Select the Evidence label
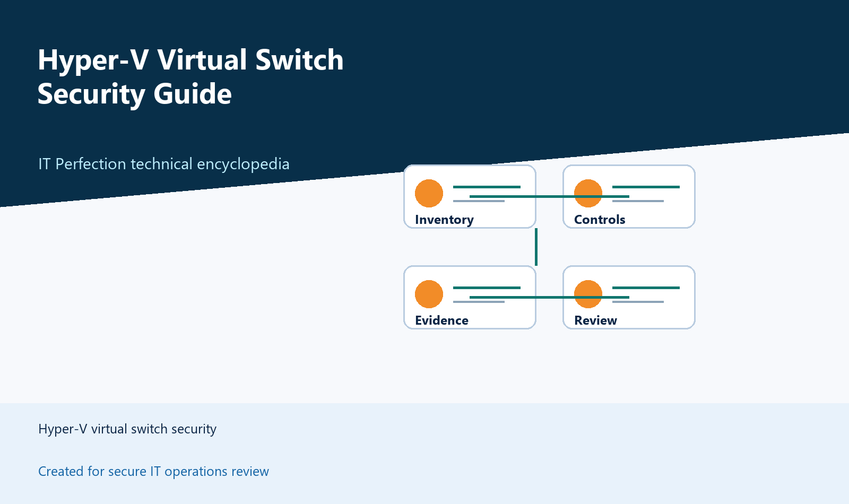The image size is (849, 504). [441, 320]
